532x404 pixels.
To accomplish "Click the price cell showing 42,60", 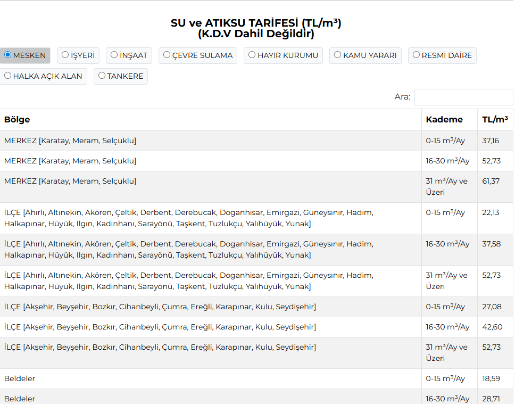I will pos(492,327).
